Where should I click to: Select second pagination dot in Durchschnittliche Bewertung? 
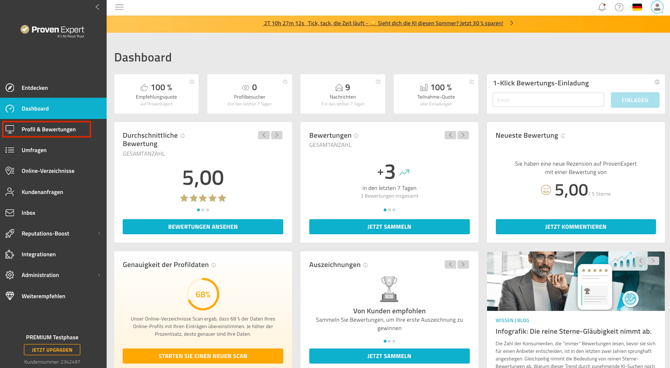coord(203,210)
